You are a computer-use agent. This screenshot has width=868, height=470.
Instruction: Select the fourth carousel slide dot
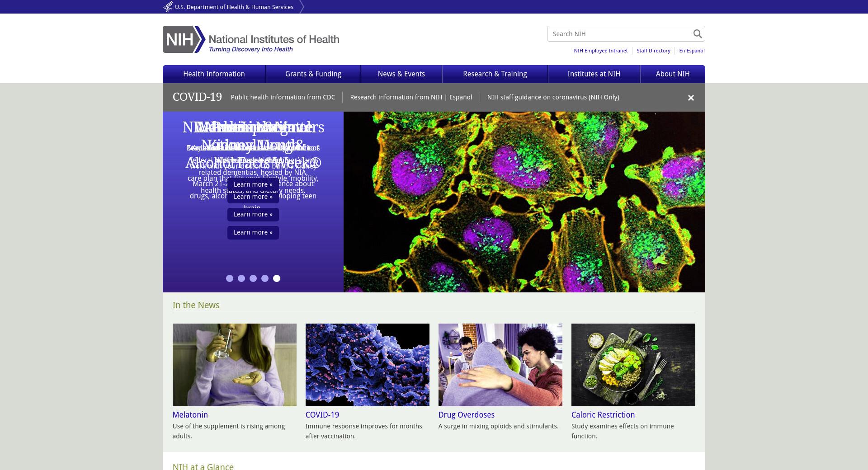click(x=265, y=278)
